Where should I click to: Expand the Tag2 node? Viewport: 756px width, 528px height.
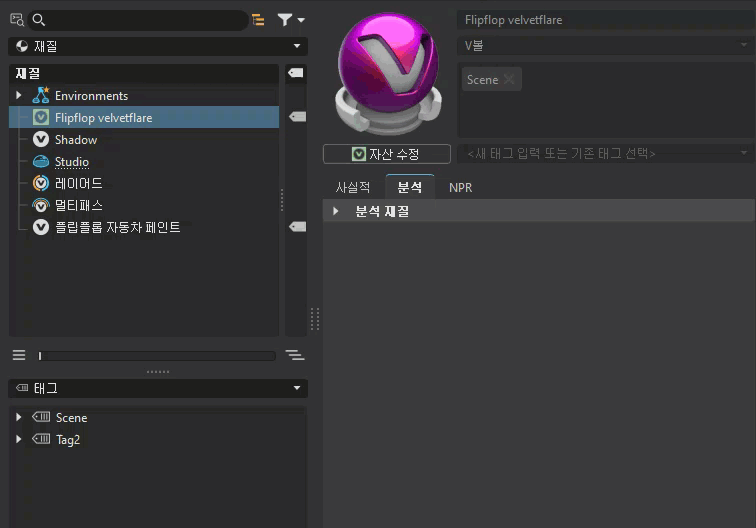tap(18, 439)
